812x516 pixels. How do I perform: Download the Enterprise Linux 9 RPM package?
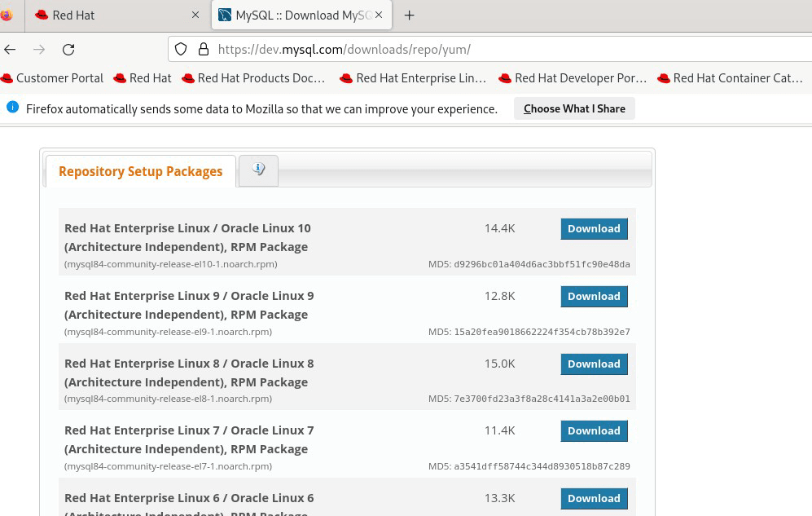[x=594, y=297]
